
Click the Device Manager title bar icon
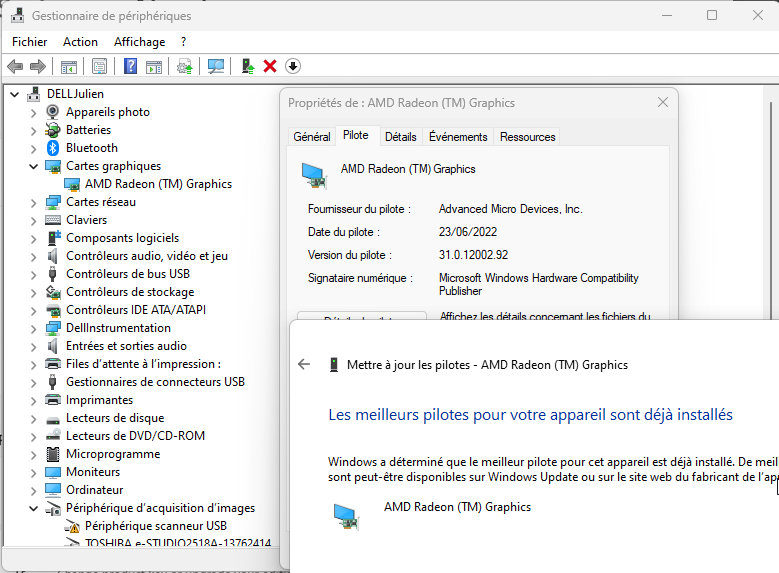pos(17,15)
